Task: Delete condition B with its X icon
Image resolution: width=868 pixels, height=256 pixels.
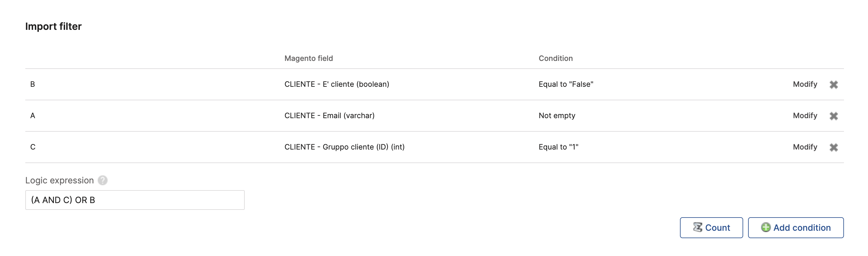Action: click(x=833, y=84)
